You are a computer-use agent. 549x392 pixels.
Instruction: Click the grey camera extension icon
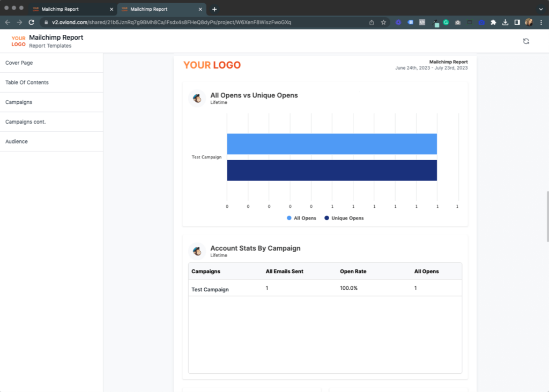point(458,22)
